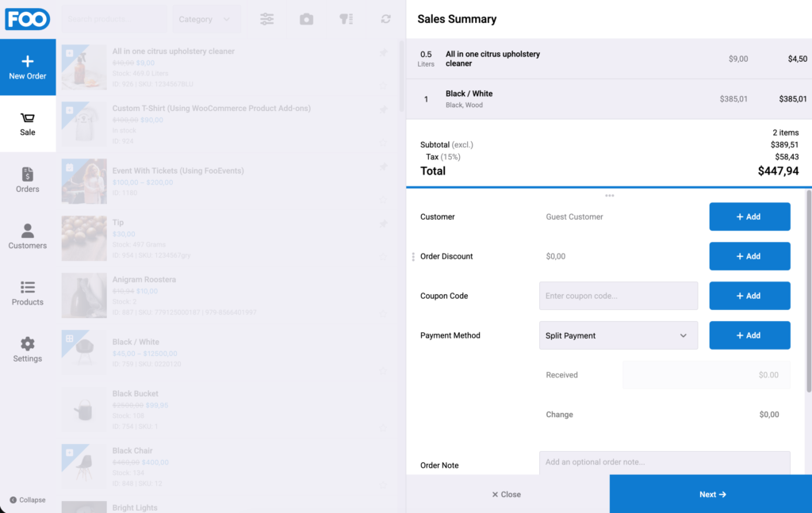Open the filter sliders icon
Viewport: 812px width, 513px height.
pyautogui.click(x=266, y=19)
